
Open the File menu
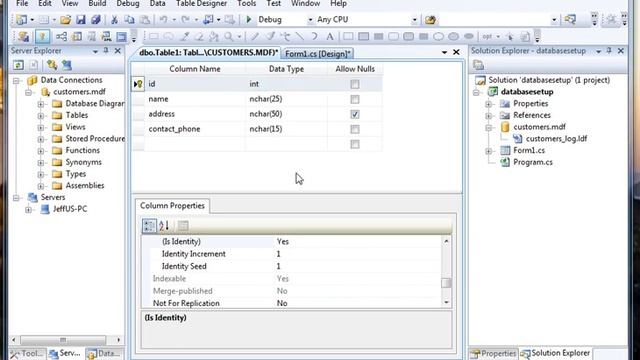click(22, 4)
